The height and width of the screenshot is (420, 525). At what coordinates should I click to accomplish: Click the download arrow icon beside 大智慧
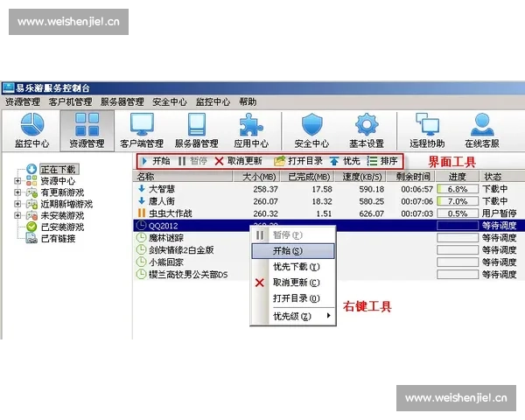pos(141,189)
